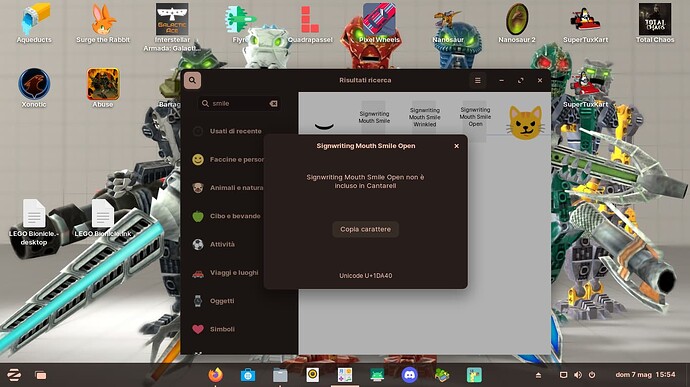Open Discord from the taskbar

409,375
